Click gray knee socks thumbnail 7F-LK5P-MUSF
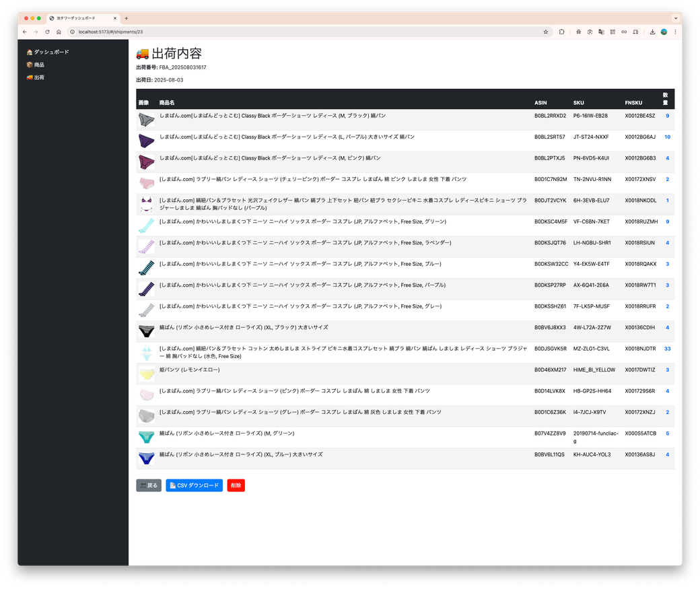This screenshot has width=700, height=589. pos(147,310)
